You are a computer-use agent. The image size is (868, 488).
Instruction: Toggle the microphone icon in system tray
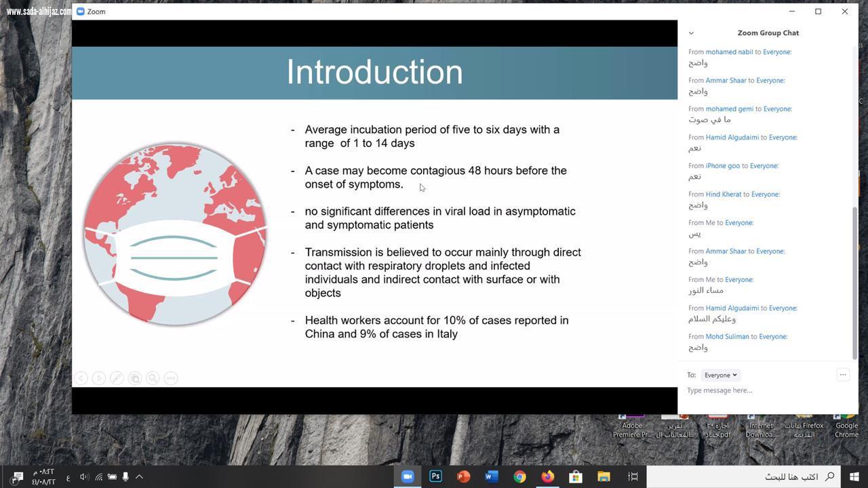pos(125,476)
